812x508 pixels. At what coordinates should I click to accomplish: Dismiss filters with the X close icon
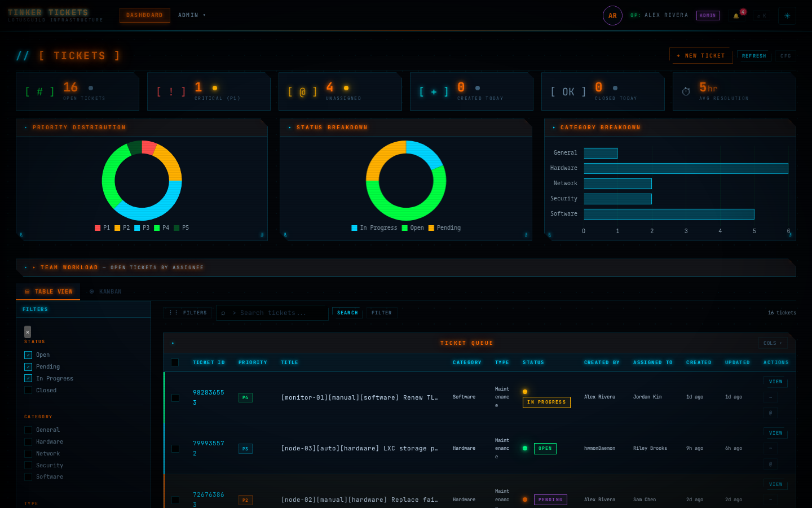point(28,332)
